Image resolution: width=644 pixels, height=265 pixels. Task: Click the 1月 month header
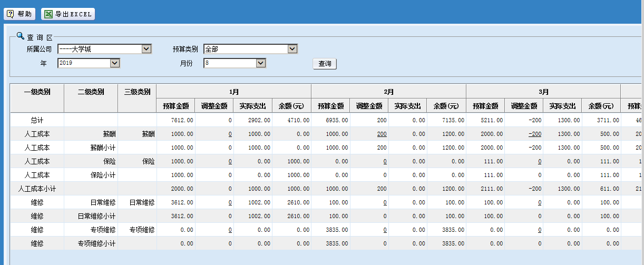tap(234, 91)
